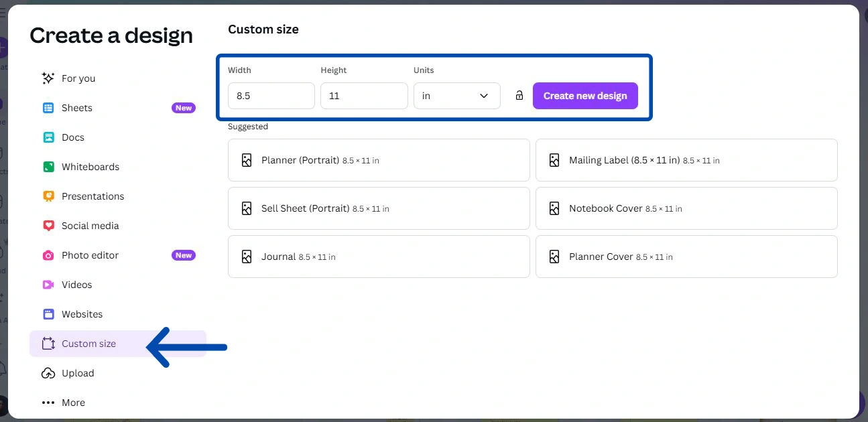
Task: Click the Journal image icon
Action: [247, 257]
